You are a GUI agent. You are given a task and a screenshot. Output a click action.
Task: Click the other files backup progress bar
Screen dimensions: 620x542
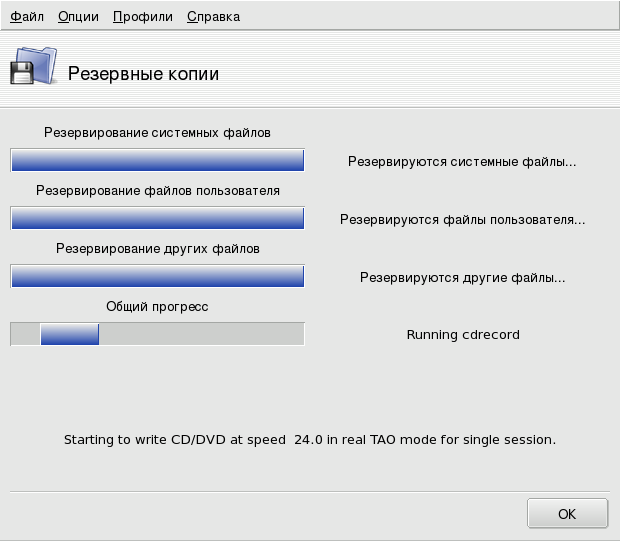tap(157, 277)
